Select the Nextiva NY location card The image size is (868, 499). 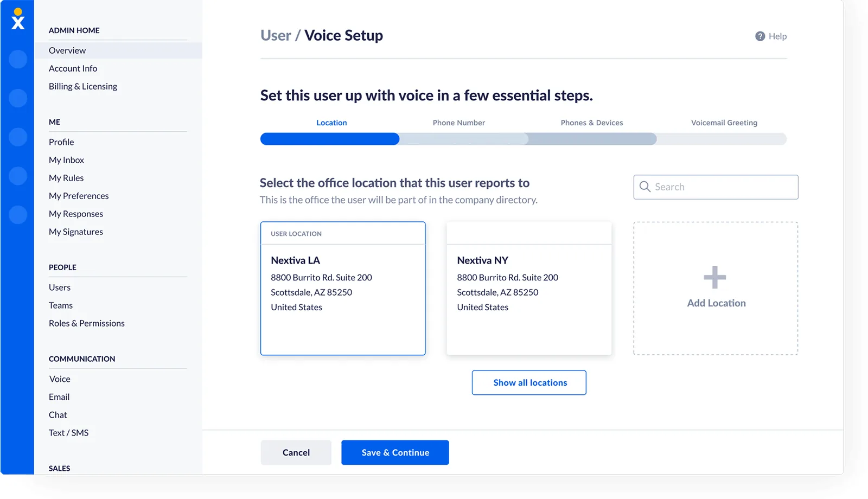click(x=529, y=289)
